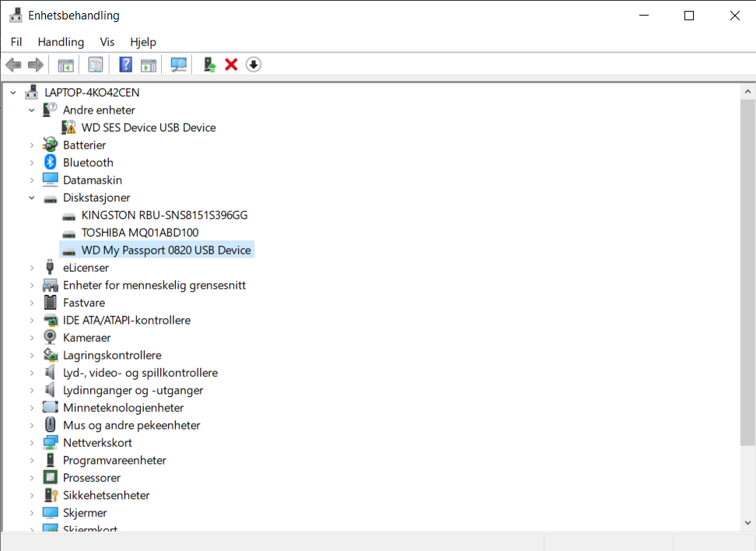The image size is (756, 551).
Task: Expand the Programvareenheter category
Action: [32, 460]
